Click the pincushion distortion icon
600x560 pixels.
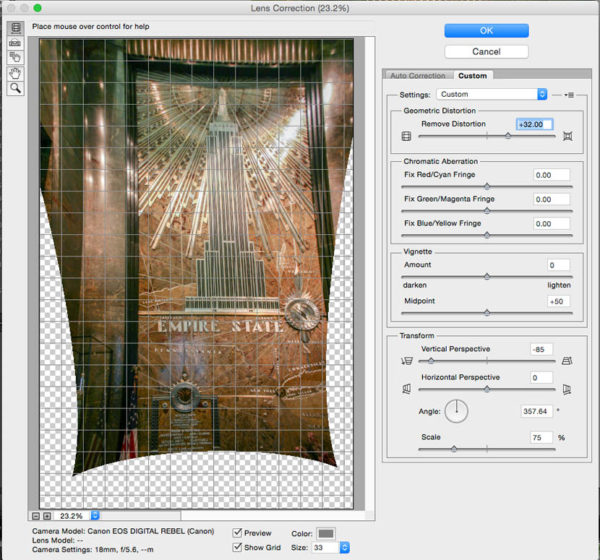coord(568,136)
